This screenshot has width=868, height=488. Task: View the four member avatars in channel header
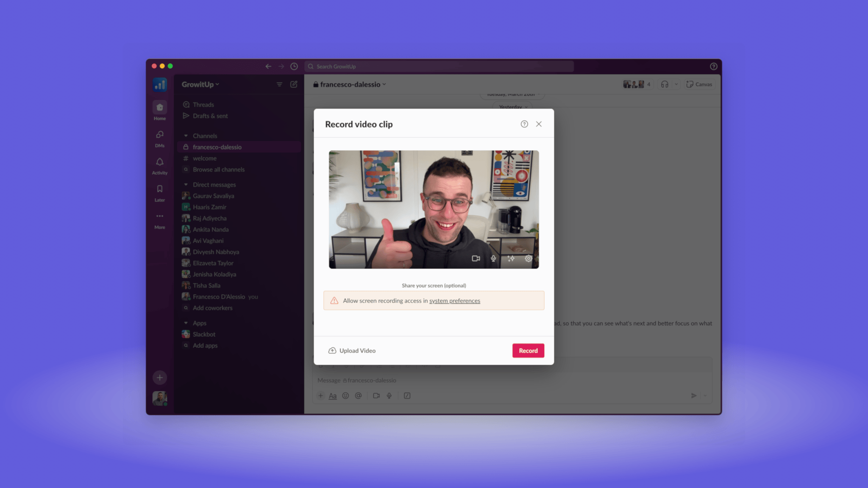point(634,84)
